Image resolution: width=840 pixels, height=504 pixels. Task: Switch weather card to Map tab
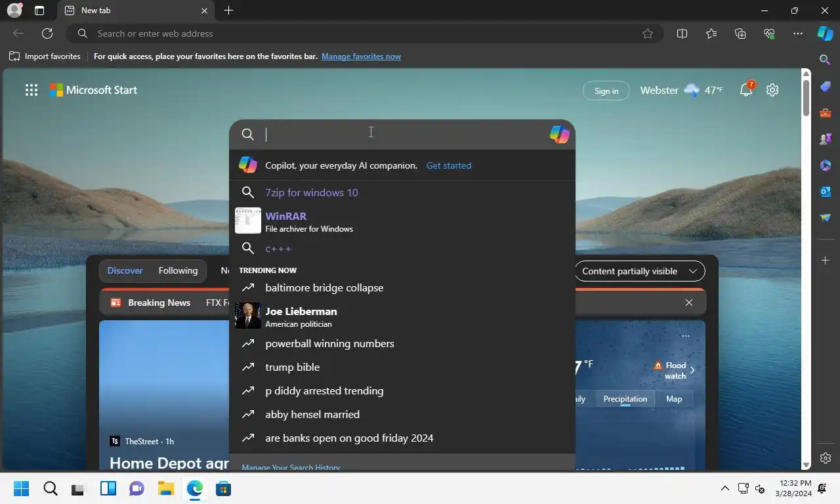coord(674,399)
